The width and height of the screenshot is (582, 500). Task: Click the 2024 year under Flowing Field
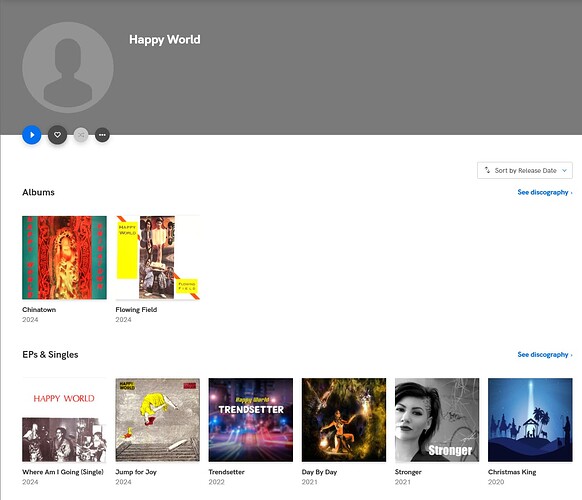123,320
